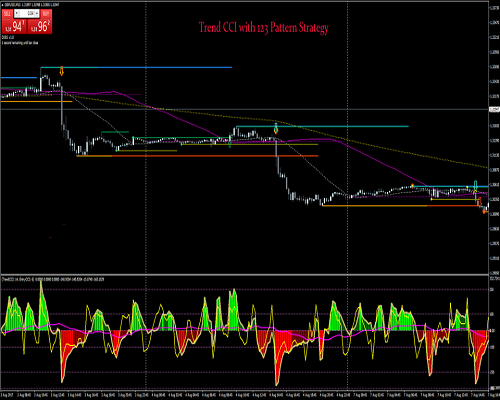Click the red strategy title text

click(x=263, y=28)
